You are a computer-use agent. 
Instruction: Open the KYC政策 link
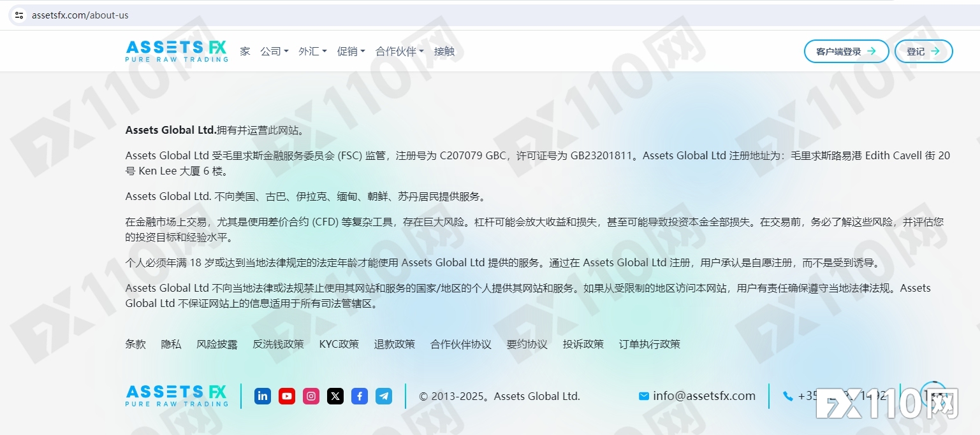tap(339, 344)
